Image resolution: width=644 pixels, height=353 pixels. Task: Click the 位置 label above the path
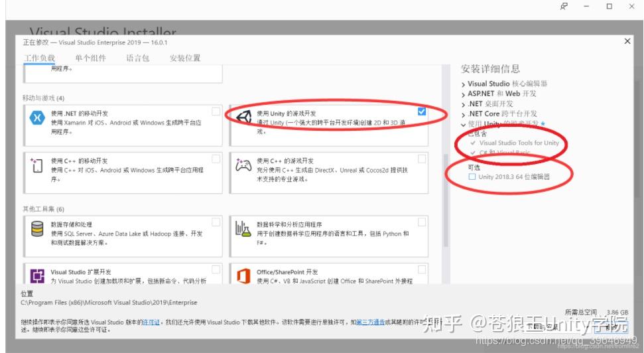point(27,293)
